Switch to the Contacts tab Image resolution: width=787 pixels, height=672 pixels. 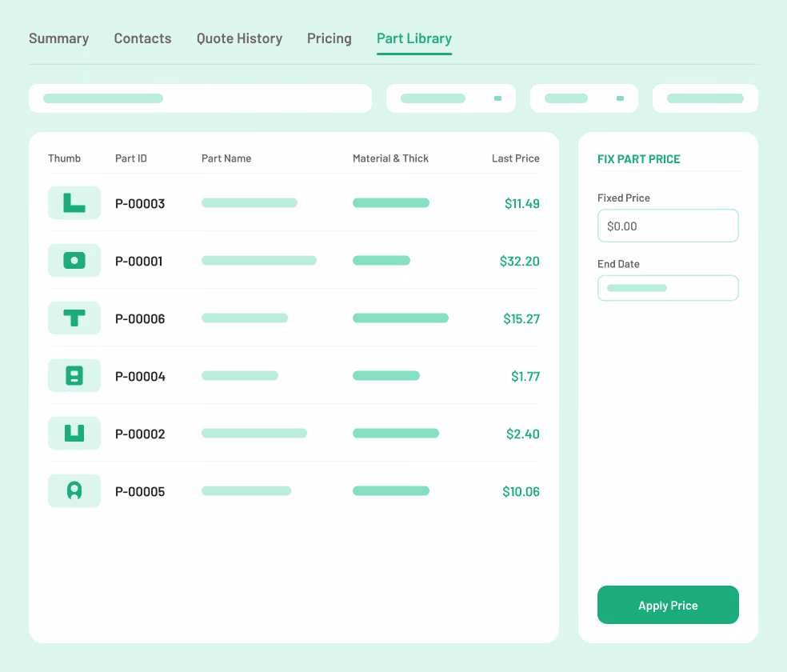pyautogui.click(x=142, y=38)
